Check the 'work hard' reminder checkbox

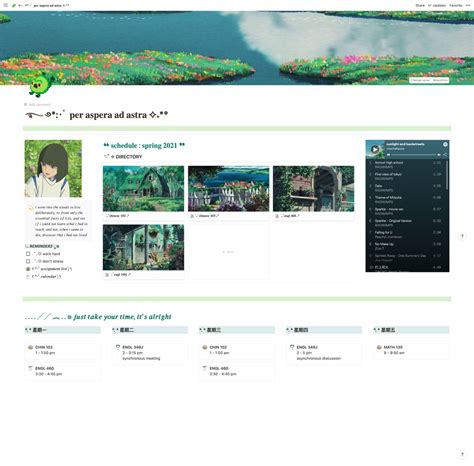pyautogui.click(x=28, y=254)
